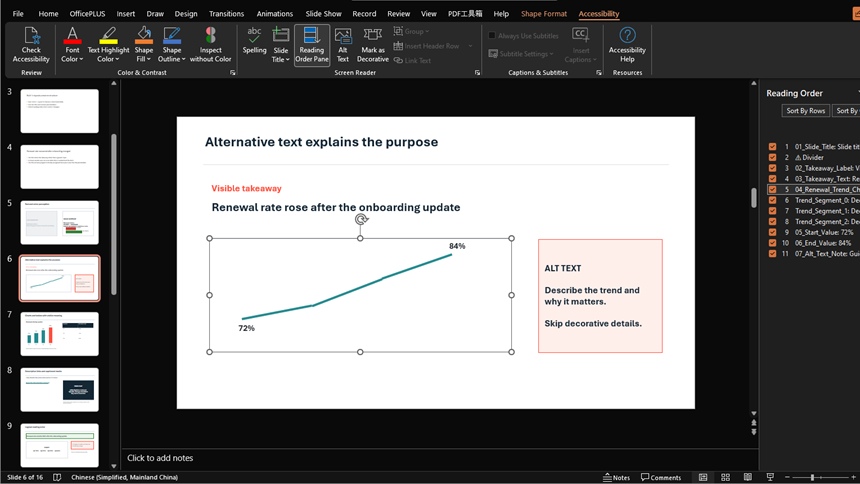Apply the Shape Outline color

point(172,36)
